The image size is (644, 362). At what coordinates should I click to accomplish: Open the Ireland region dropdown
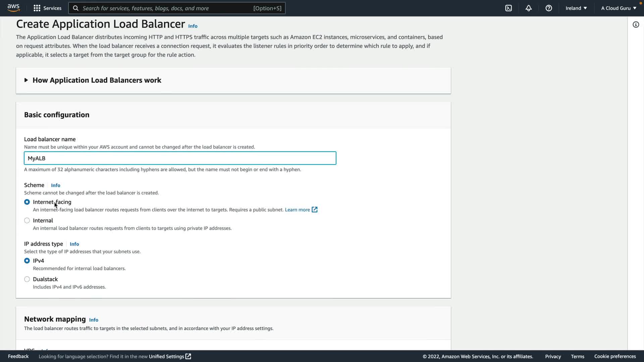pos(576,8)
